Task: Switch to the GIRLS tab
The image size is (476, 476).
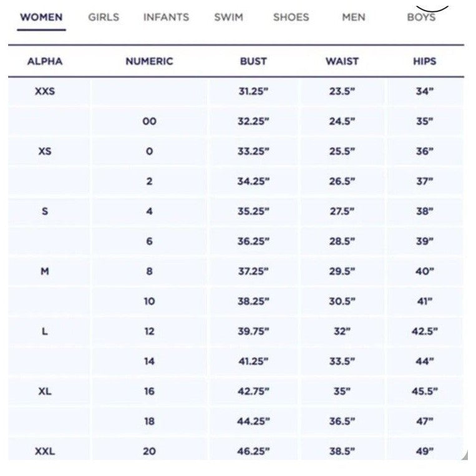Action: coord(104,17)
